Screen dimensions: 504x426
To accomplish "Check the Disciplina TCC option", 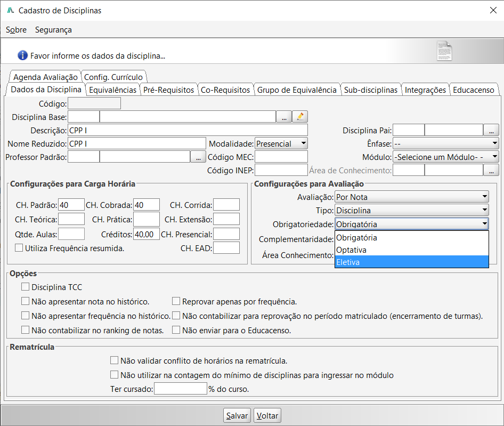I will click(x=26, y=287).
